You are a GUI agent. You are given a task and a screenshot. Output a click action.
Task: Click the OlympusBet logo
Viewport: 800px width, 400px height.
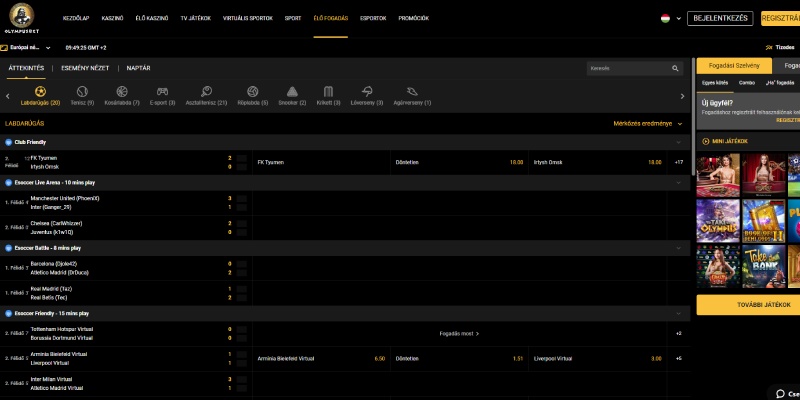21,18
